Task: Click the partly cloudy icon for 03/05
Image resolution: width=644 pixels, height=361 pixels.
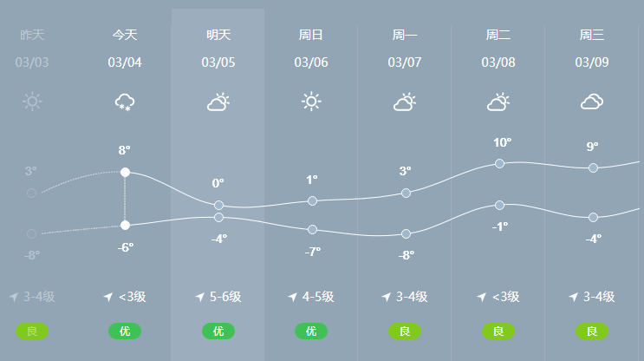Action: [218, 102]
